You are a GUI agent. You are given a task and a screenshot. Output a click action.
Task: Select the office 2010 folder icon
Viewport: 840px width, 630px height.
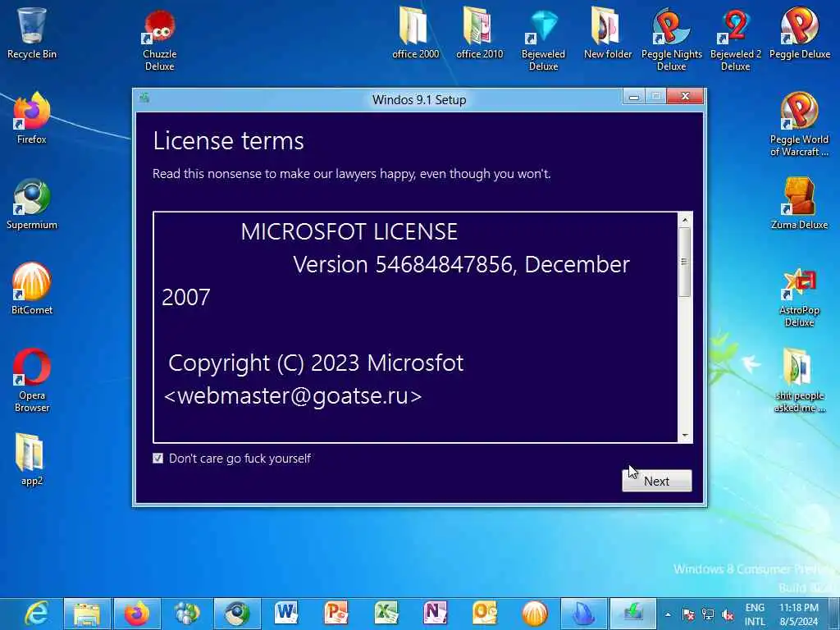479,32
